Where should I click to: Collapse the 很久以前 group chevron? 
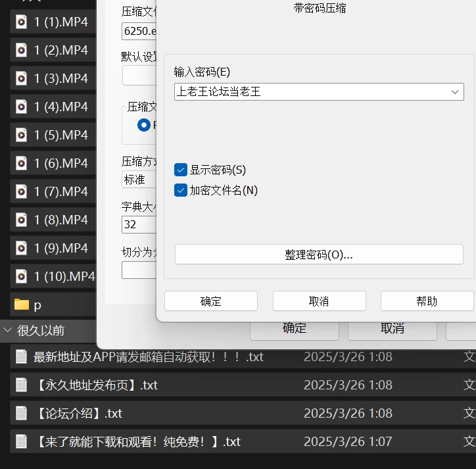pyautogui.click(x=7, y=330)
